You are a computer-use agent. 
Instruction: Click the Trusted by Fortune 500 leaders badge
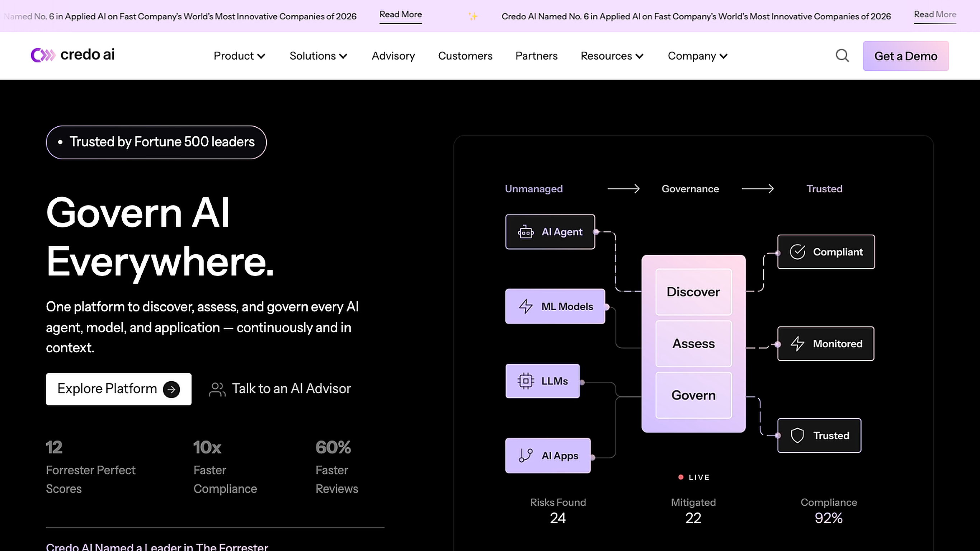click(156, 142)
